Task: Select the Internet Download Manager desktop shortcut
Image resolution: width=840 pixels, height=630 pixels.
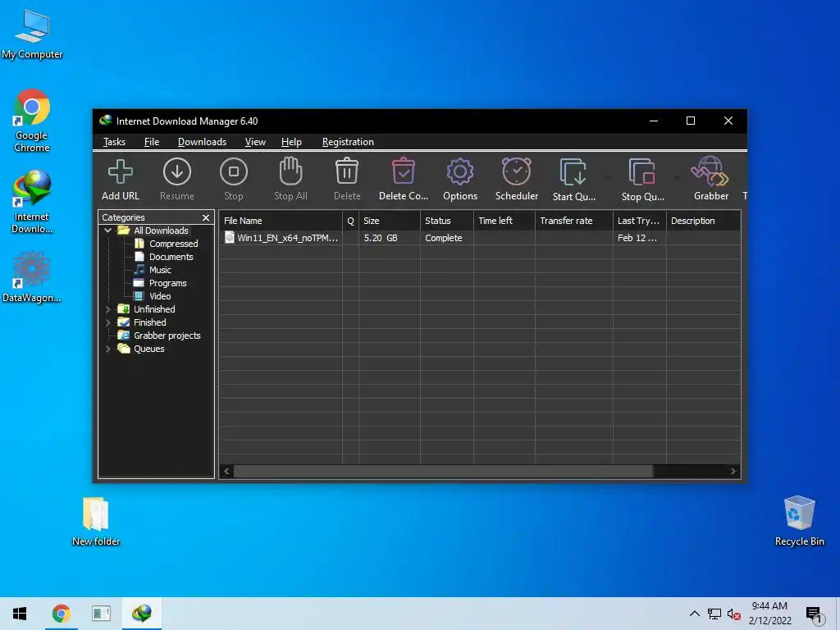Action: click(32, 202)
